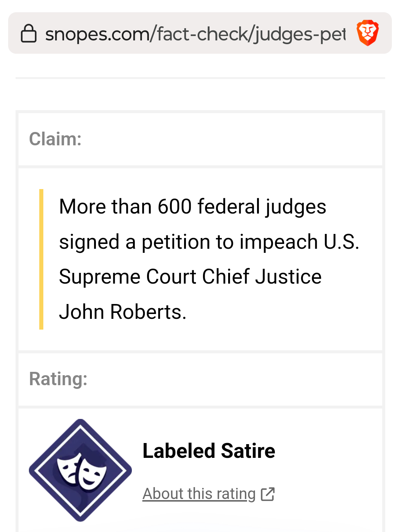Click the Rating: heading

(x=58, y=379)
